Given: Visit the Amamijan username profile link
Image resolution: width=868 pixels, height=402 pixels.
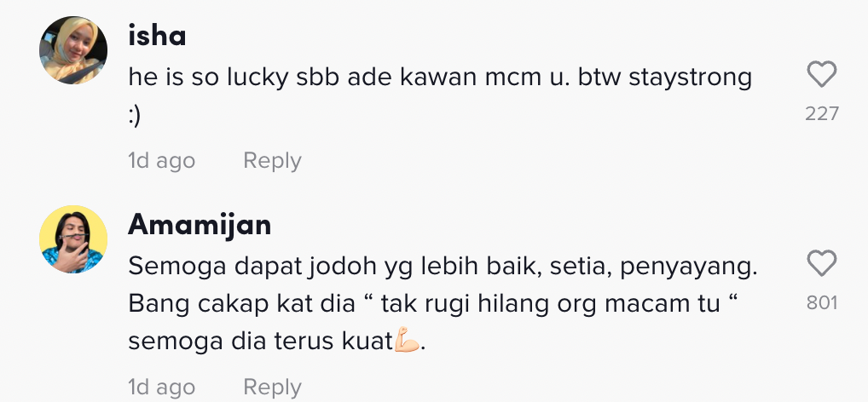Looking at the screenshot, I should pyautogui.click(x=200, y=225).
